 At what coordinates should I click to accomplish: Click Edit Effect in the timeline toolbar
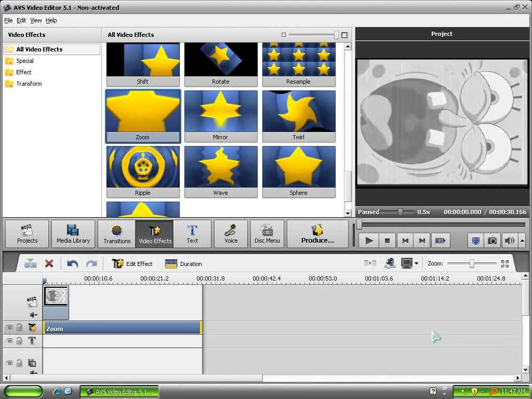coord(132,263)
